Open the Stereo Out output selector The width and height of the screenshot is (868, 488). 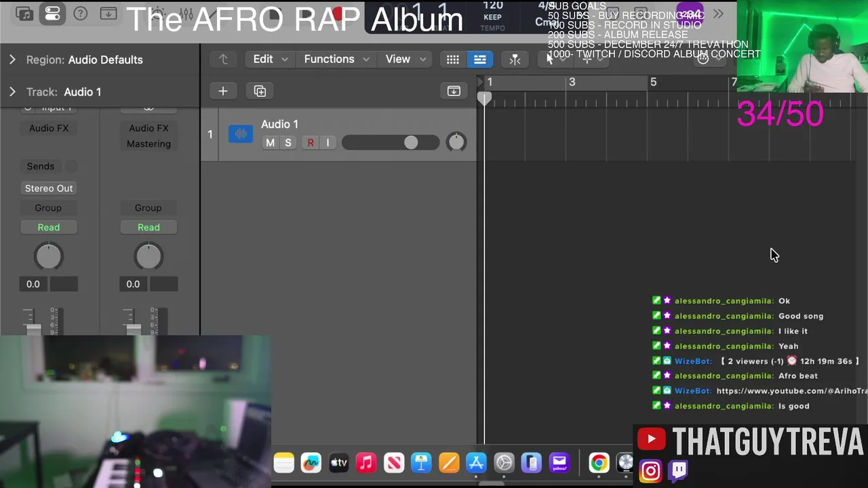point(49,188)
